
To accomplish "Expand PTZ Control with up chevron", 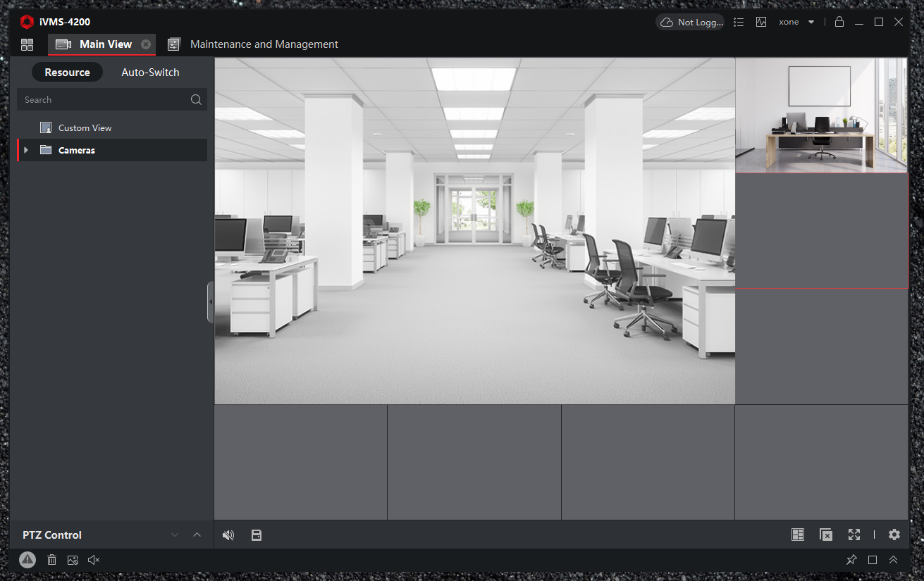I will (197, 535).
